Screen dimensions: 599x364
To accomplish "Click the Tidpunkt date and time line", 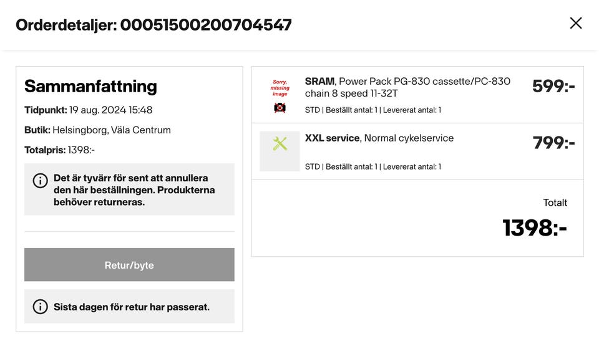I will click(x=88, y=110).
